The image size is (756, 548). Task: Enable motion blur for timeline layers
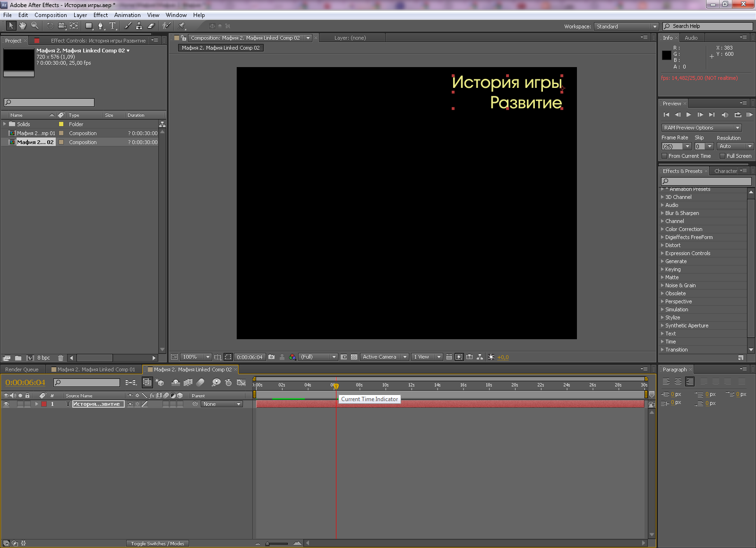click(200, 382)
